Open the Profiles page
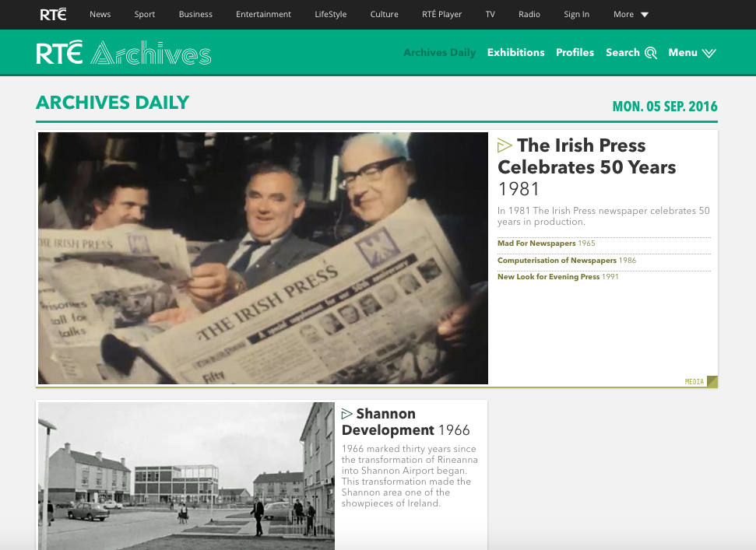The image size is (756, 550). coord(575,52)
